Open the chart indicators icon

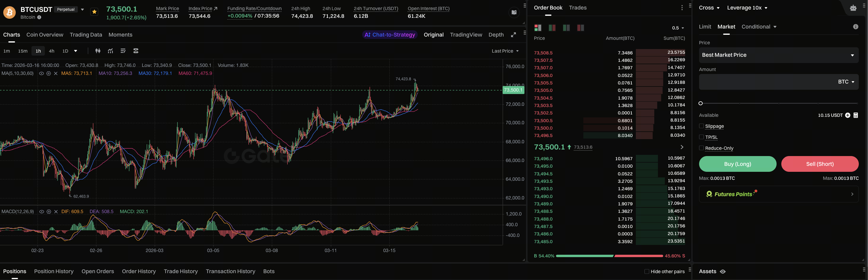coord(110,51)
